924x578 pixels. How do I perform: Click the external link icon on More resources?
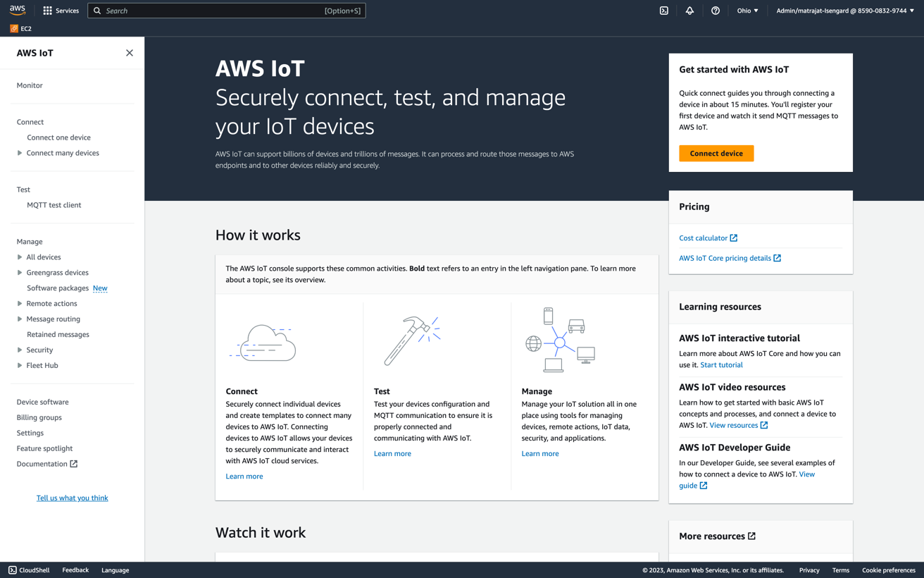753,536
